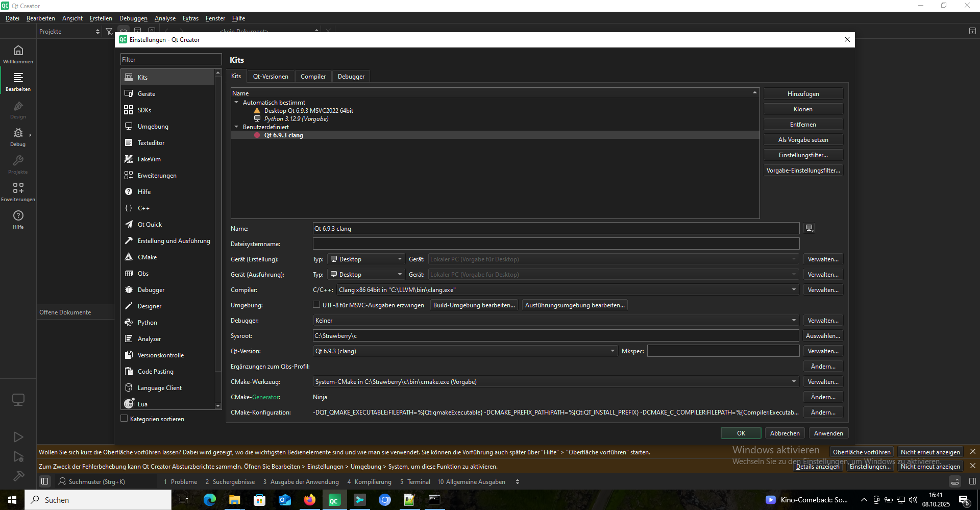Launch Firefox from the taskbar
The height and width of the screenshot is (510, 980).
point(309,500)
